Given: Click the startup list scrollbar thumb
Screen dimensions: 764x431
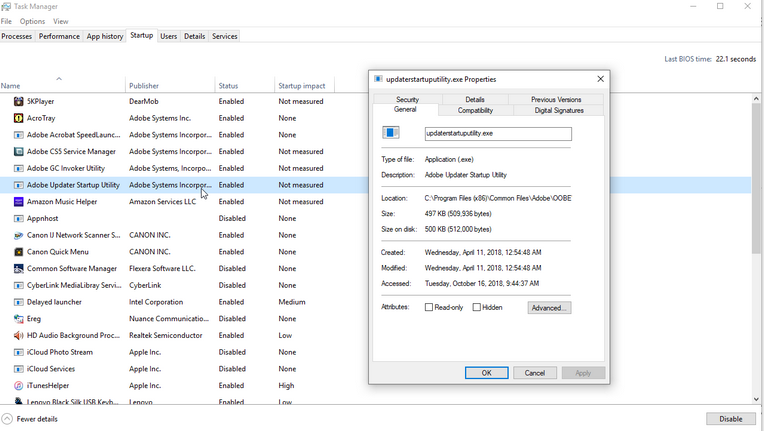Looking at the screenshot, I should (756, 178).
